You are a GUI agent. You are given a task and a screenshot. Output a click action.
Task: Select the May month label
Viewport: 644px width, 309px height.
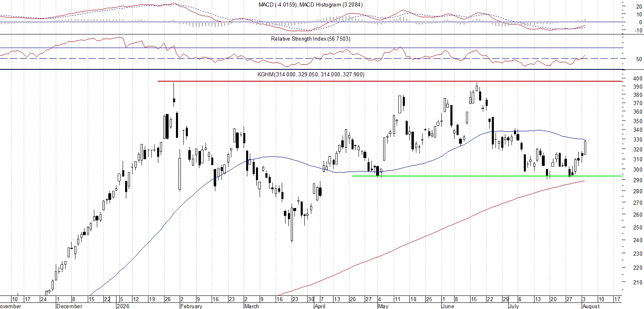[x=383, y=306]
